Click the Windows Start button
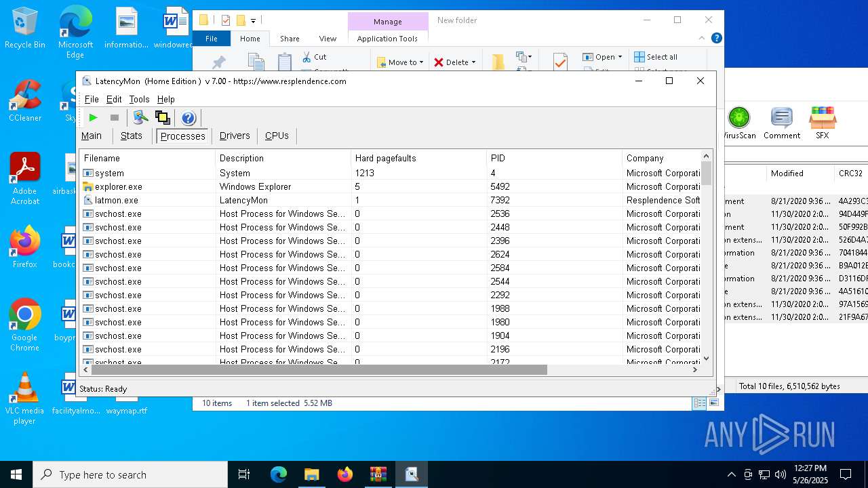The height and width of the screenshot is (488, 868). tap(16, 474)
